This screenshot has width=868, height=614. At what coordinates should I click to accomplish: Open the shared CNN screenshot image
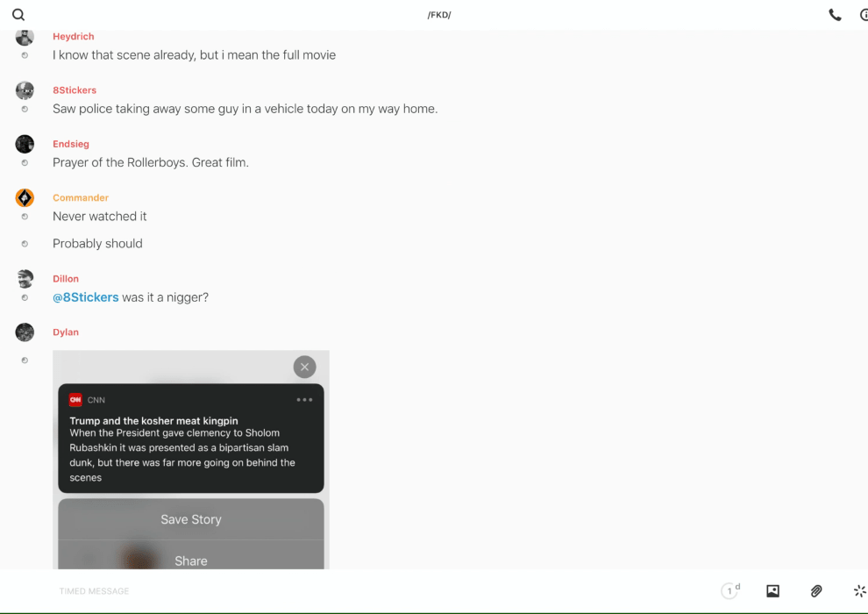(191, 460)
